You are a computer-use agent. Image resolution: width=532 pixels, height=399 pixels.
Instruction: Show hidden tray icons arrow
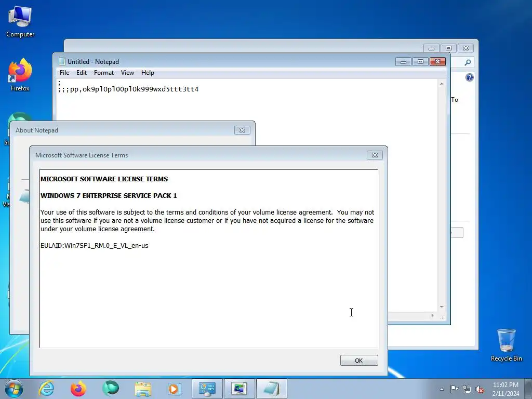click(x=442, y=389)
